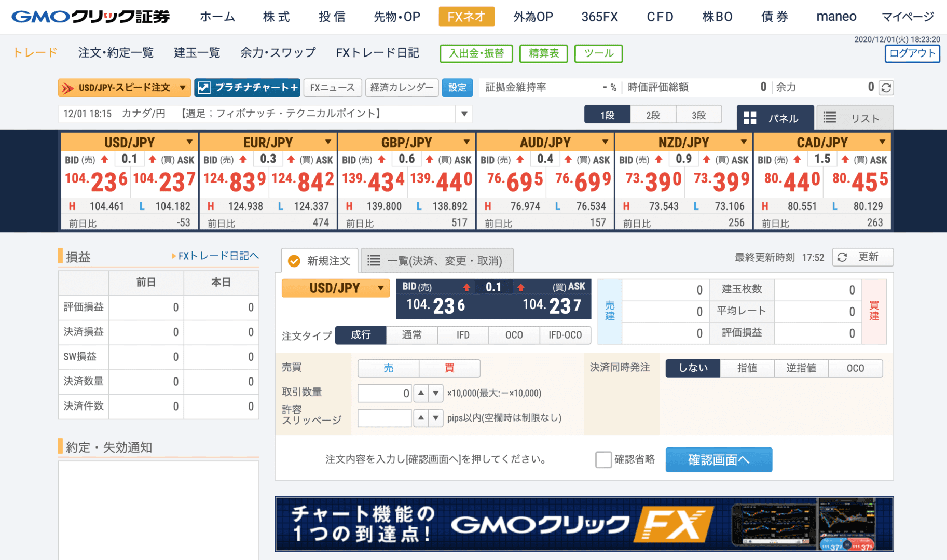
Task: Open 注文・約定一覧 submenu
Action: 116,53
